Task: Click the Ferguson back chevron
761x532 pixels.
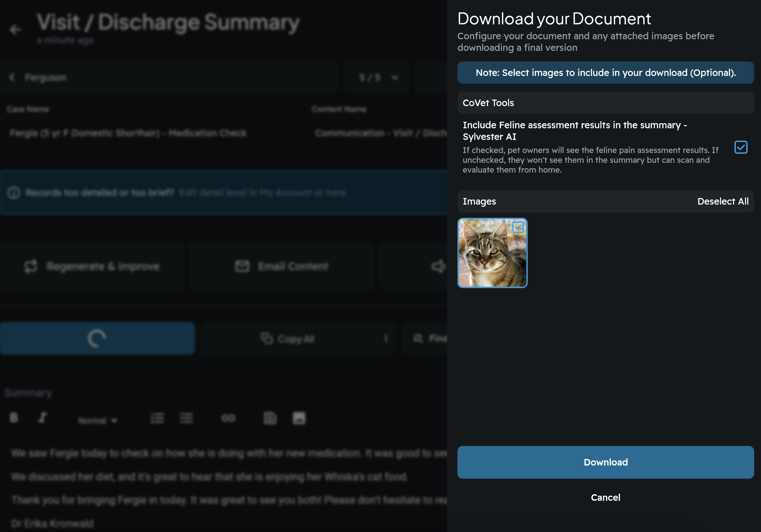Action: pyautogui.click(x=12, y=77)
